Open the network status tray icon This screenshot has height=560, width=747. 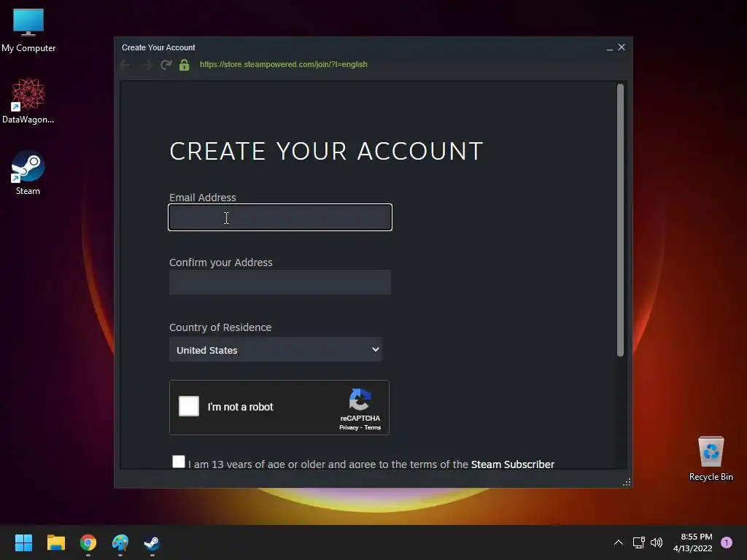639,542
